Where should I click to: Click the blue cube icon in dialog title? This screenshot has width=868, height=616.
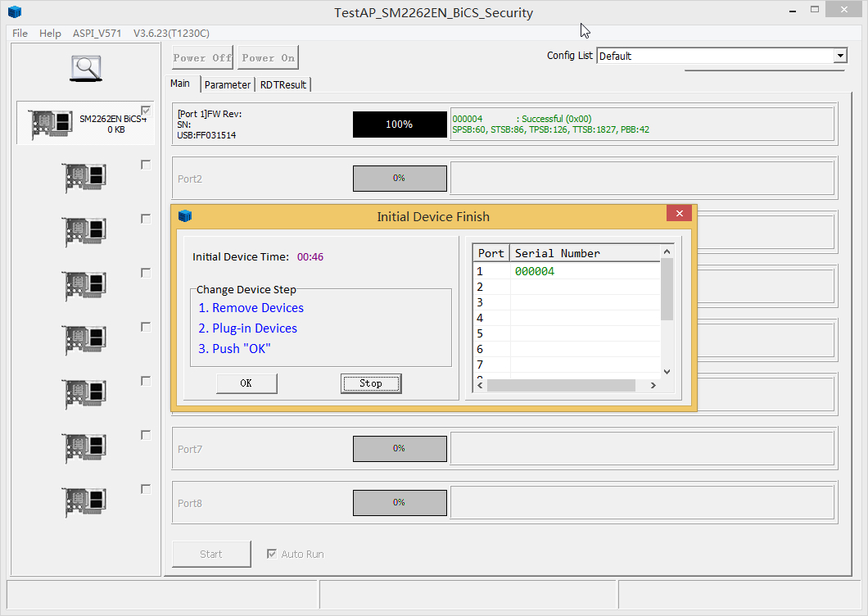click(x=185, y=216)
